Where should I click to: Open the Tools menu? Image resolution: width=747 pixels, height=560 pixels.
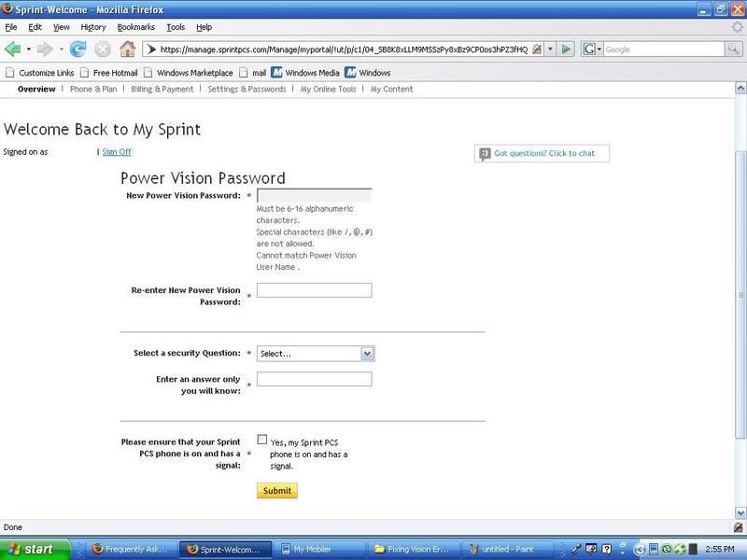pyautogui.click(x=176, y=27)
